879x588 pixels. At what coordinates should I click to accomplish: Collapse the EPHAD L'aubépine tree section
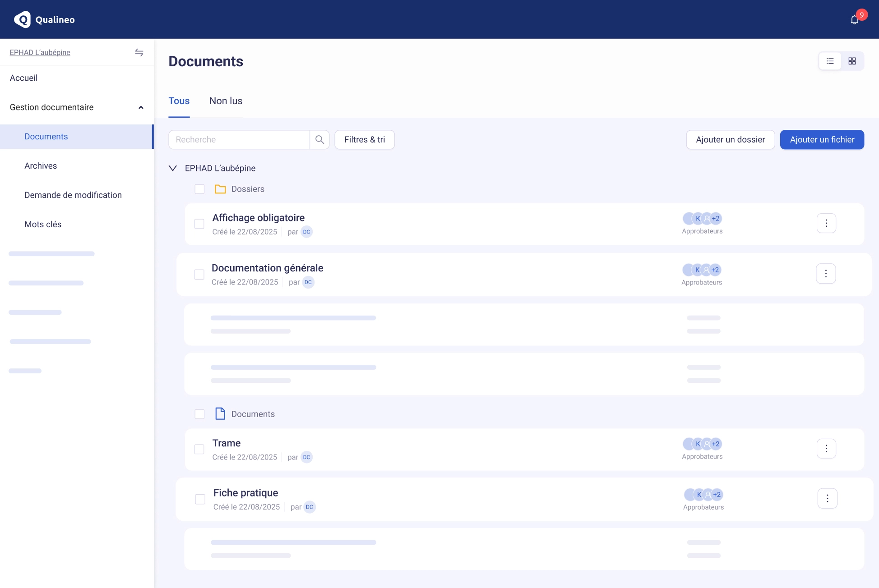[x=172, y=168]
